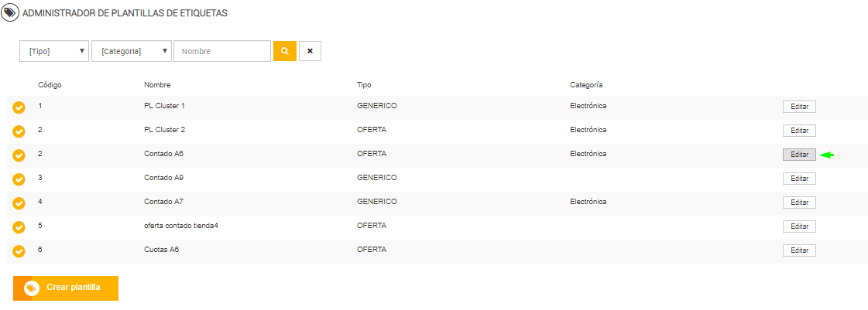This screenshot has width=868, height=310.
Task: Click the Nombre column header
Action: tap(157, 84)
